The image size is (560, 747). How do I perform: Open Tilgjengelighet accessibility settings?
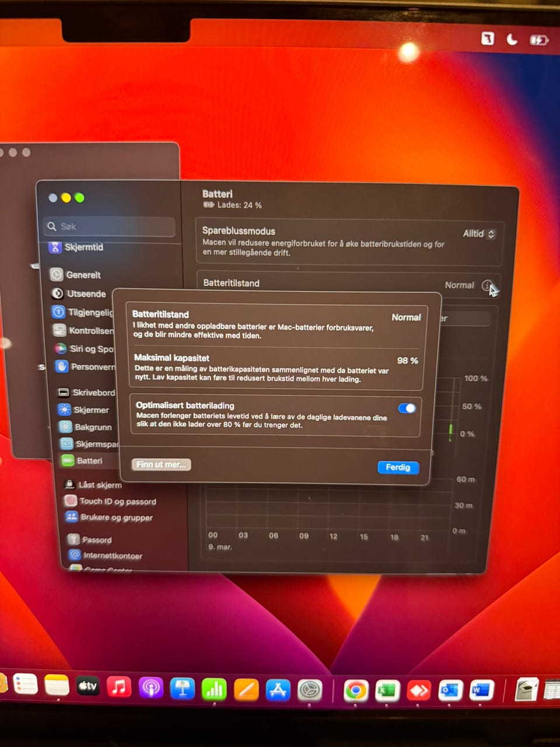tap(83, 312)
